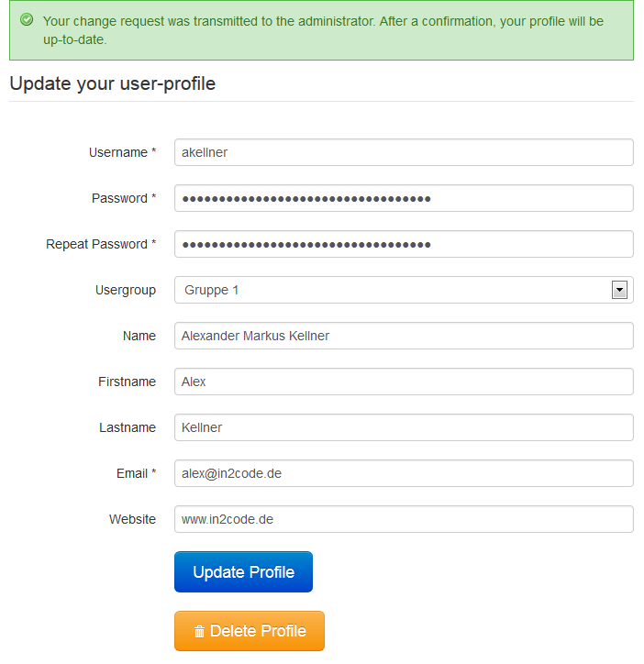644x664 pixels.
Task: Click the Firstname field containing Alex
Action: (x=404, y=382)
